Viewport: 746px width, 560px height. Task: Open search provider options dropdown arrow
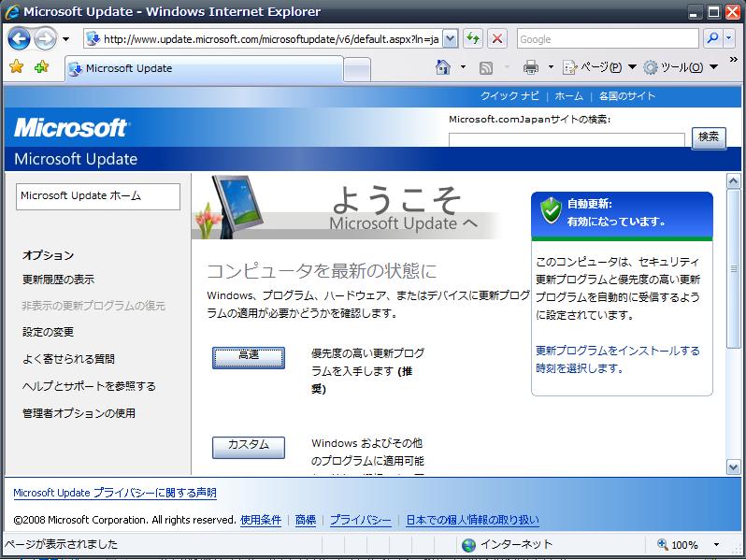(729, 38)
